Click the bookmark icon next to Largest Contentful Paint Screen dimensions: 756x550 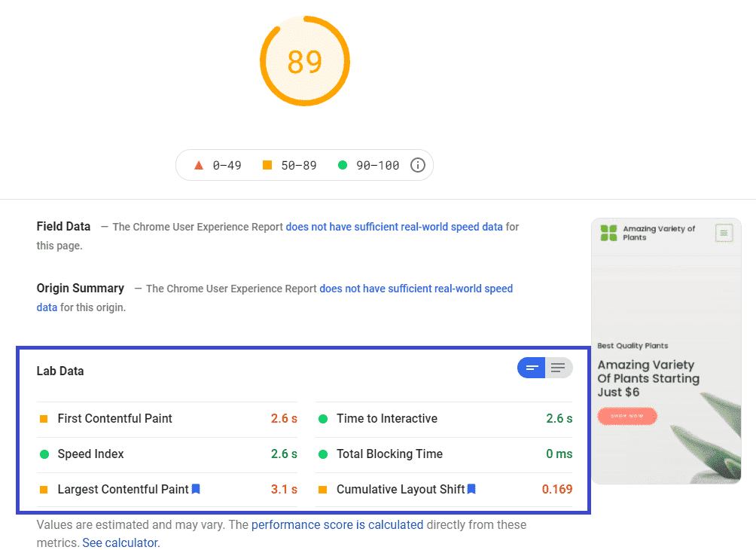[196, 489]
